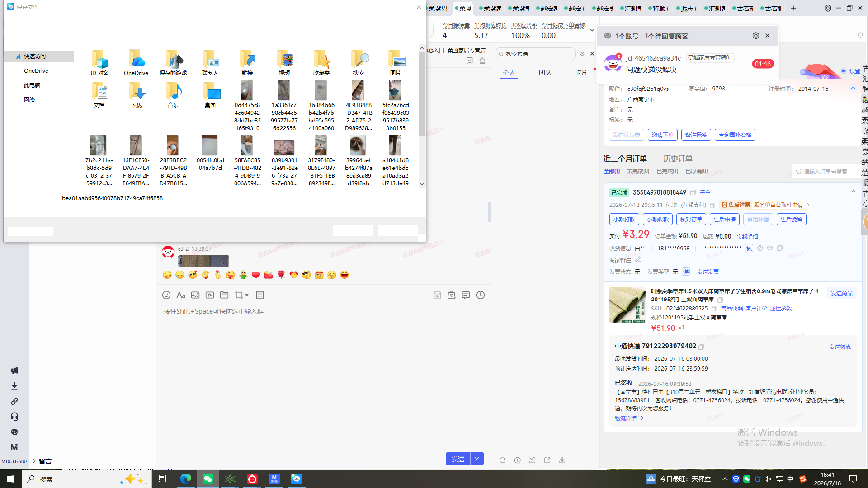Attach a file with the folder icon

point(224,295)
